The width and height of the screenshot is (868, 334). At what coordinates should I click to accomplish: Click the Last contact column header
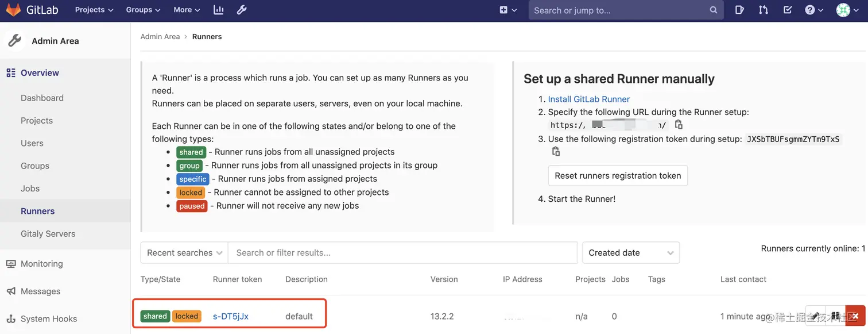pos(743,279)
